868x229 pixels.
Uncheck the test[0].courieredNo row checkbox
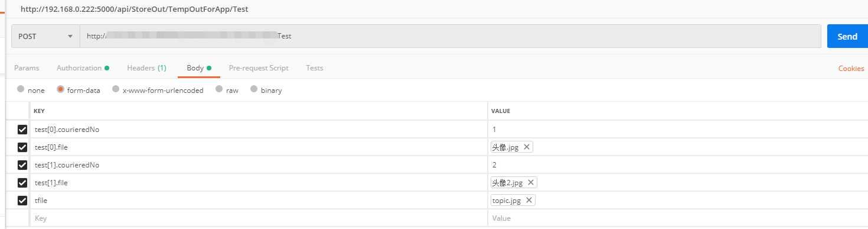tap(22, 130)
